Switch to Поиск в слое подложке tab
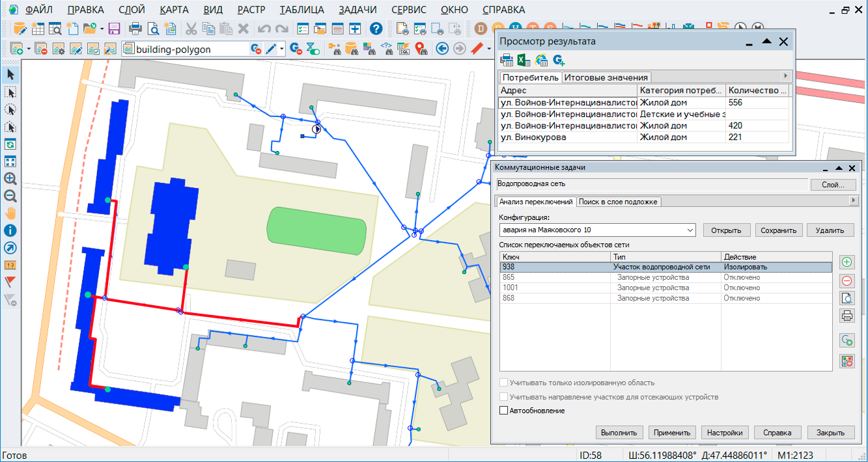This screenshot has width=868, height=462. 619,202
